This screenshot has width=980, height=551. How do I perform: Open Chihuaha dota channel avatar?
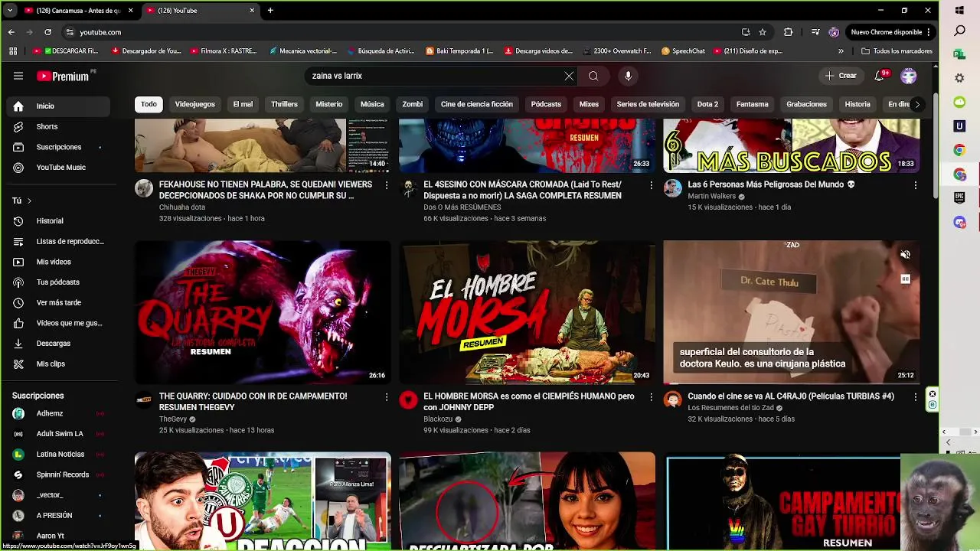pos(144,188)
